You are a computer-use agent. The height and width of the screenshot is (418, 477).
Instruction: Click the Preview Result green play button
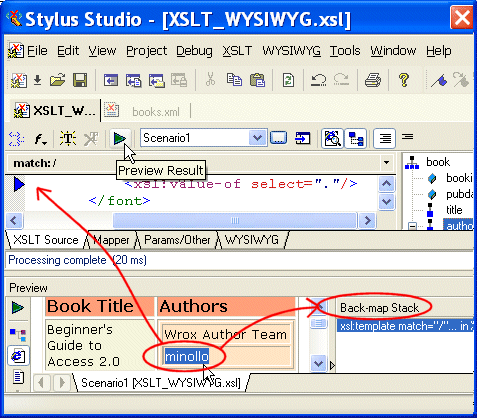coord(119,138)
